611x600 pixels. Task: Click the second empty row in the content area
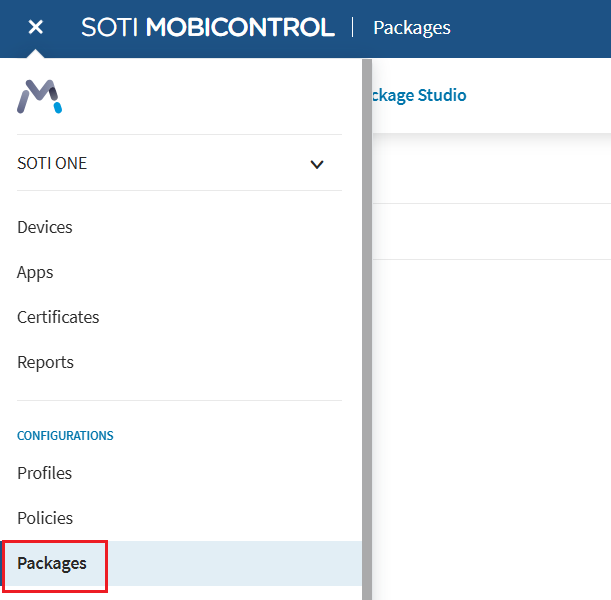point(490,232)
